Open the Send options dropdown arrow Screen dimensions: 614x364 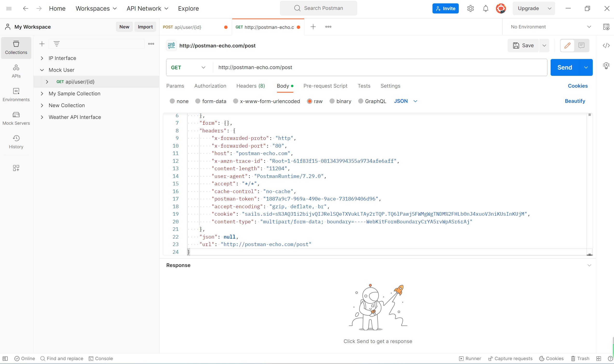586,67
